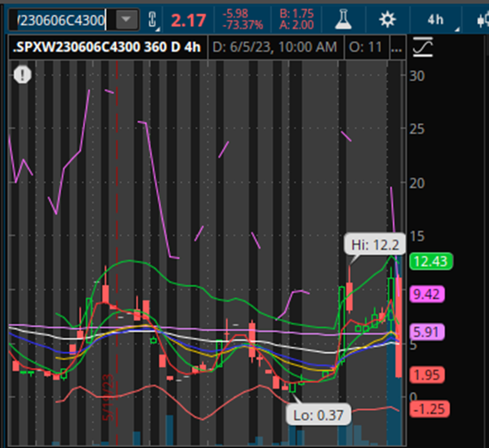489x448 pixels.
Task: Click the D: 6/5/23, 10:00 AM readout
Action: 275,48
